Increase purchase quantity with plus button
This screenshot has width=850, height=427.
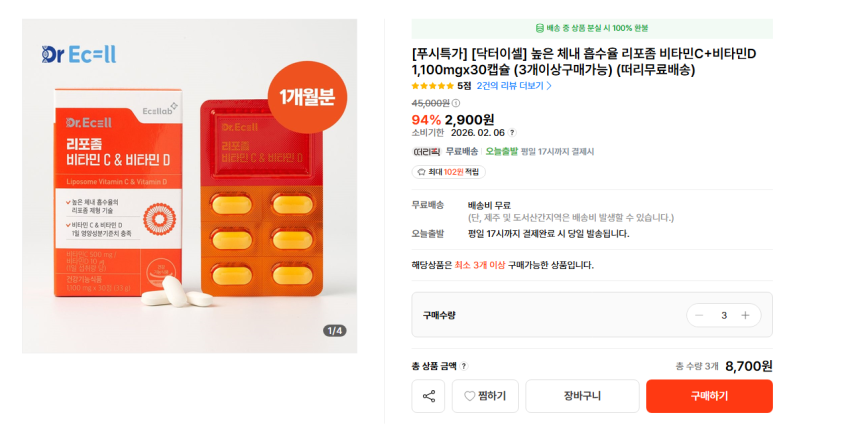tap(745, 315)
